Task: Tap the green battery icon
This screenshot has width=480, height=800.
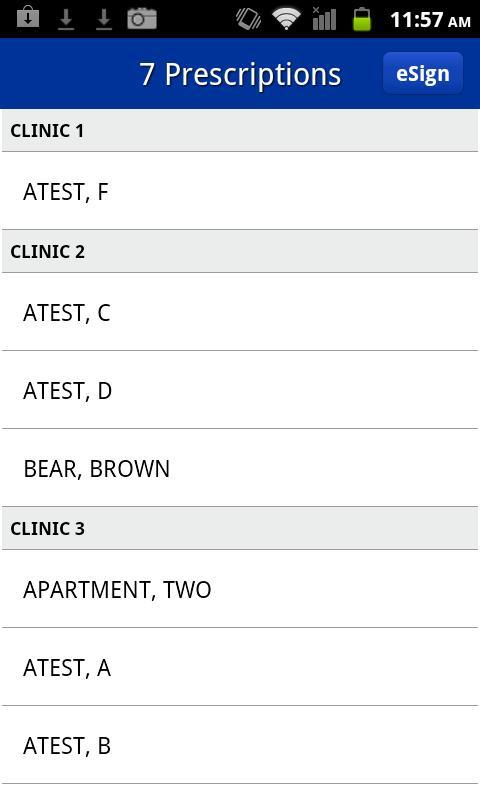Action: [362, 19]
